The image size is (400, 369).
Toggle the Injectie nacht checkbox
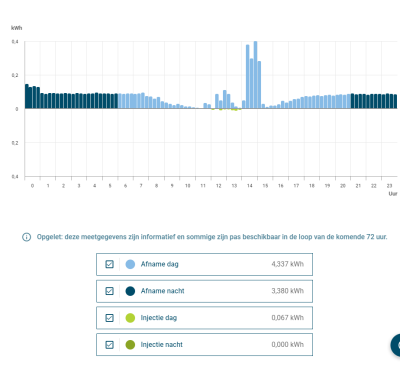click(x=109, y=345)
